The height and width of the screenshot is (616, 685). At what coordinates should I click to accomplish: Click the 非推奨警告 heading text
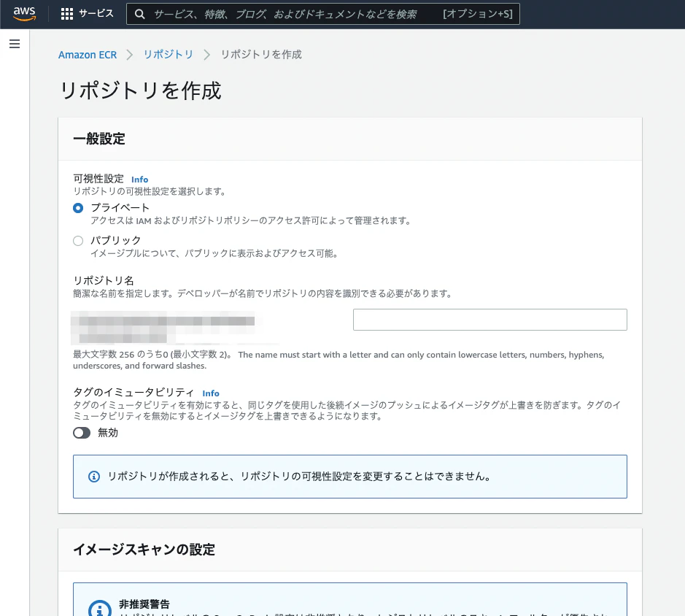144,604
